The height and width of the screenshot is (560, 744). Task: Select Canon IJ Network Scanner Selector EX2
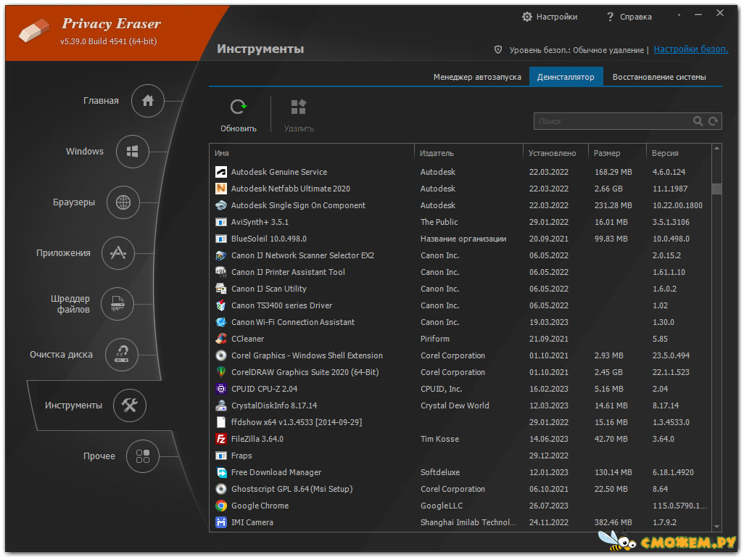coord(460,255)
